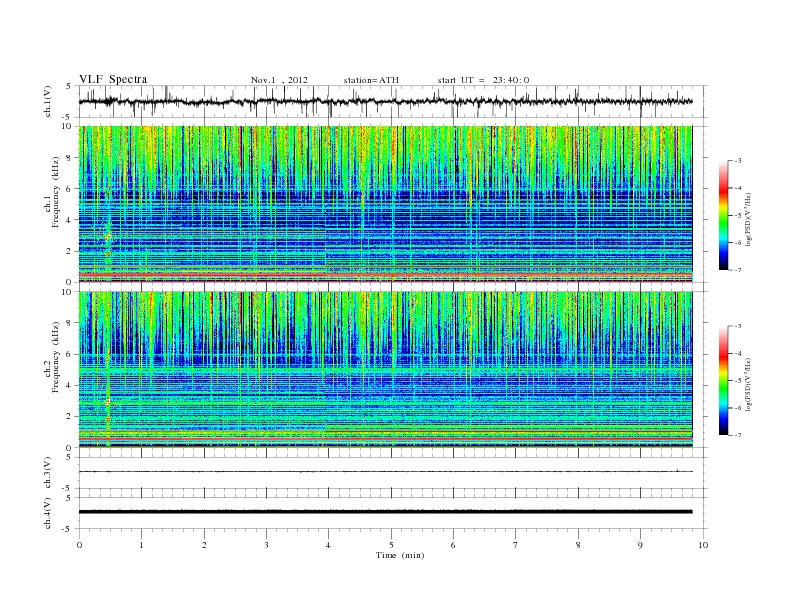
Task: Click the upper colorbar "log(PSD)(V²/Hz)" label
Action: [x=749, y=220]
